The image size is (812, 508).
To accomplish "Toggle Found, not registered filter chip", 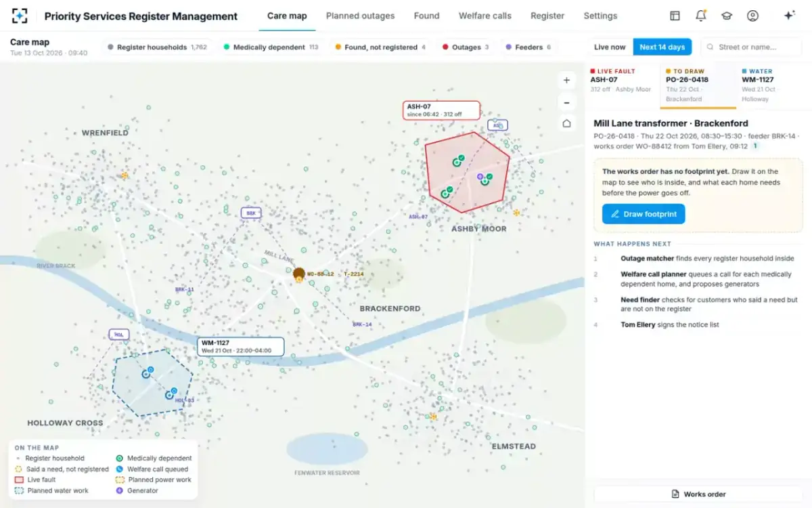I will tap(381, 47).
